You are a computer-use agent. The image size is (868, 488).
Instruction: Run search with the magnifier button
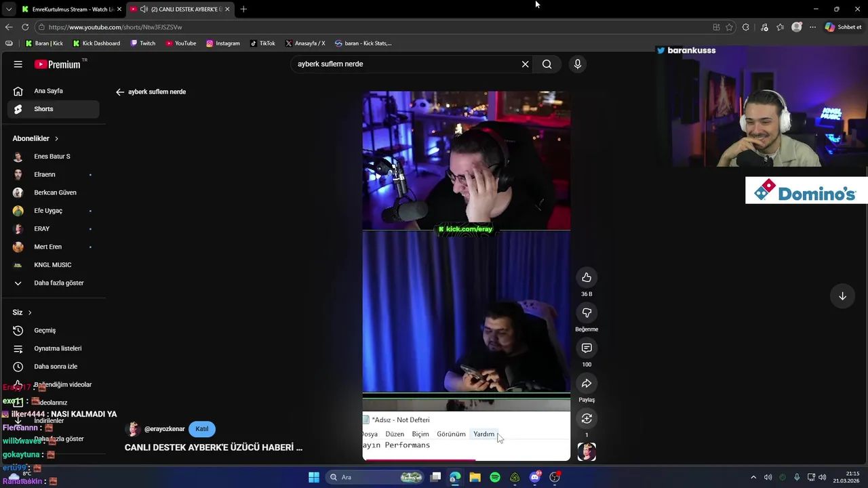547,64
